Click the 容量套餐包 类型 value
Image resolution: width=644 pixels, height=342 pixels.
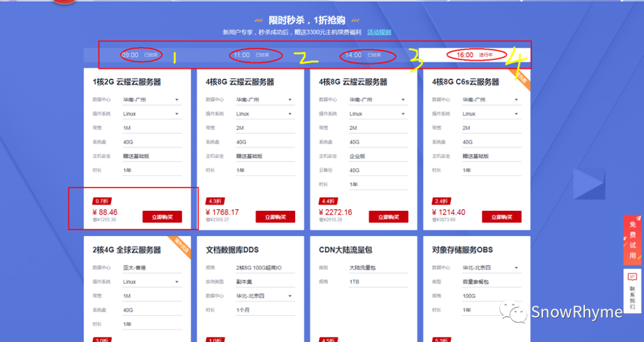point(476,282)
